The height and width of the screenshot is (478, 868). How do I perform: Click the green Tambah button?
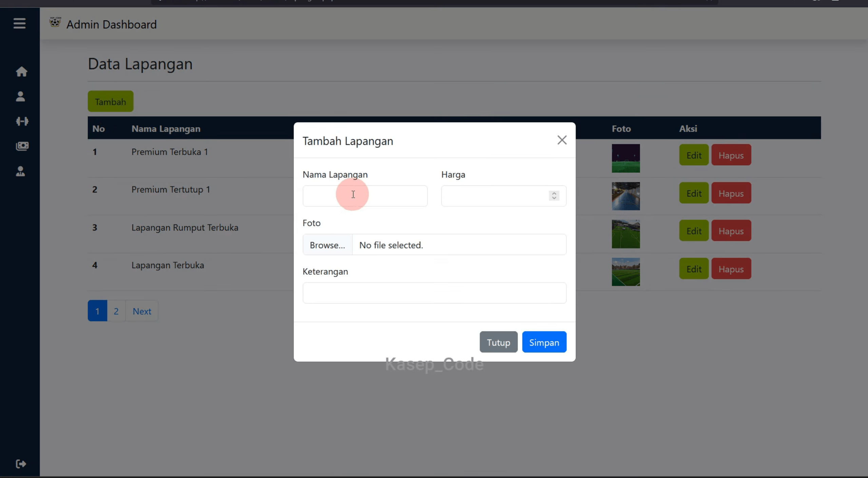tap(111, 102)
